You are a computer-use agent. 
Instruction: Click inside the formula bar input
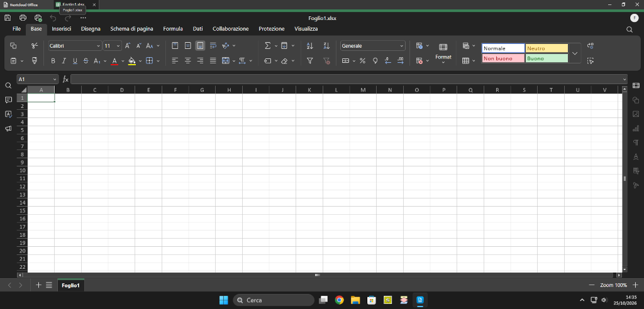346,79
